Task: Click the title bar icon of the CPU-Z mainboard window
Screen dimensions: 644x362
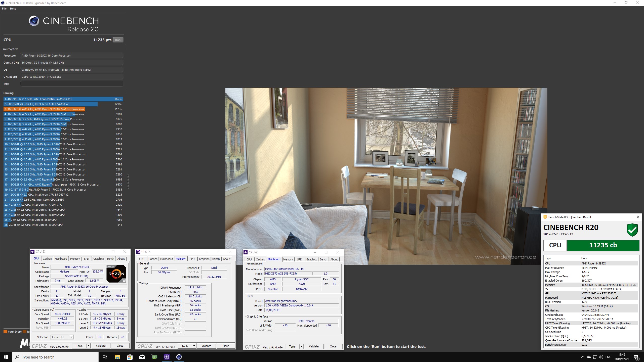Action: click(246, 252)
